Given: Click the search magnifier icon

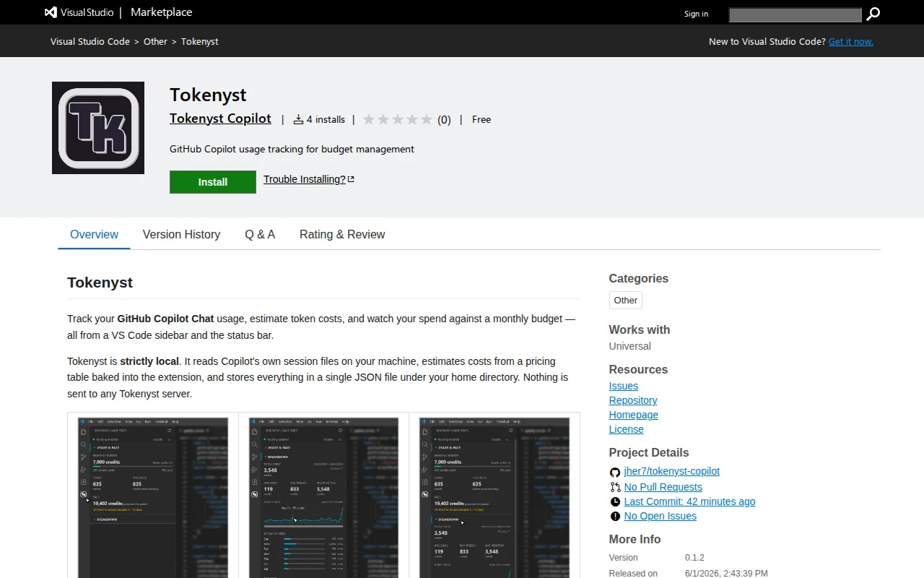Looking at the screenshot, I should [873, 14].
